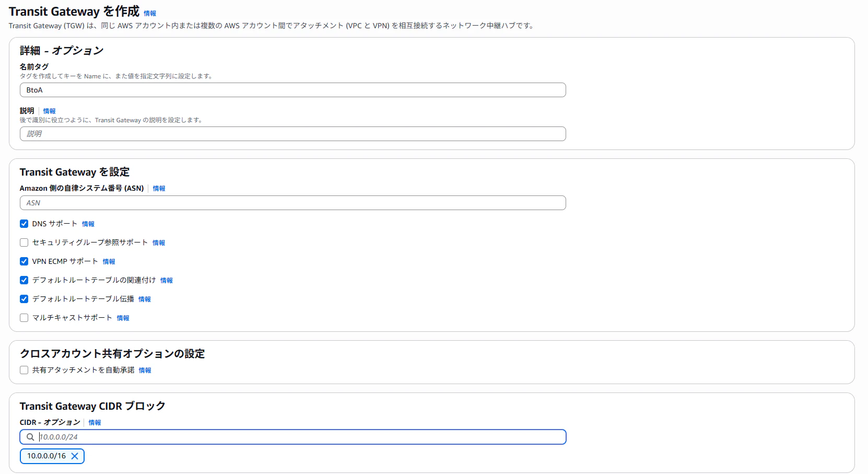Open 情報 beside DNS サポート

click(x=88, y=224)
